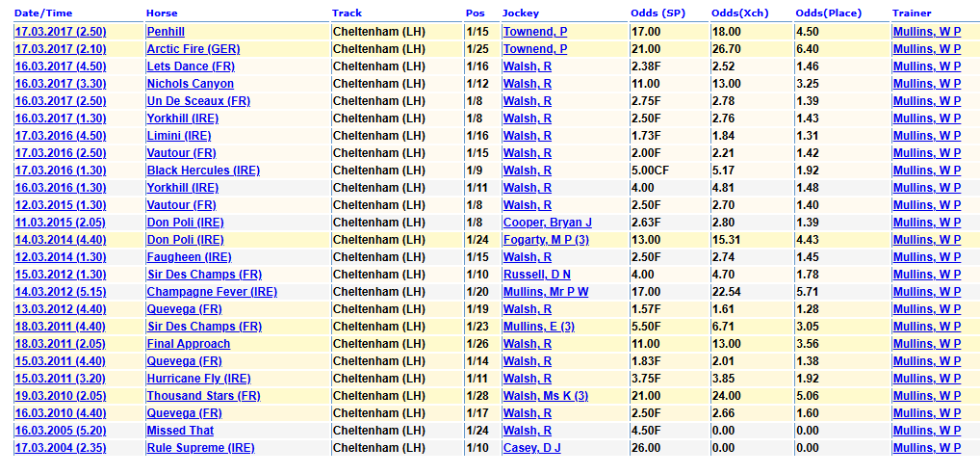Open jockey Fogarty, M P (3) link
The image size is (980, 474).
[546, 240]
